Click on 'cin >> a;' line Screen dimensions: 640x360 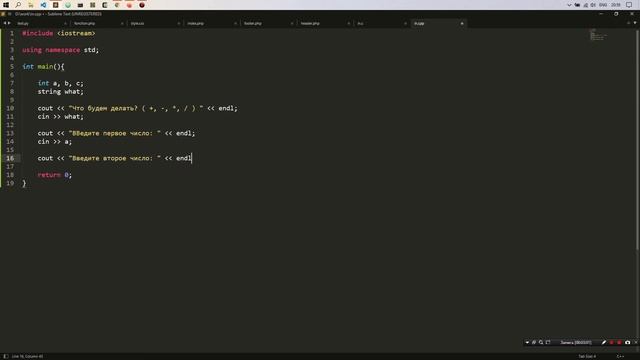click(55, 141)
